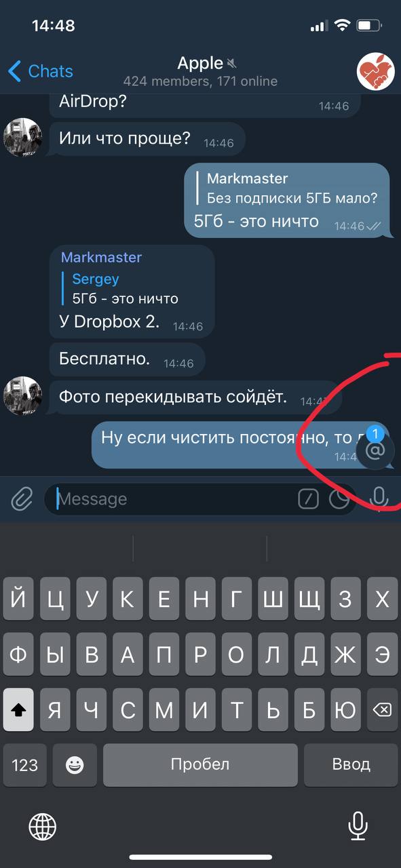The height and width of the screenshot is (868, 401).
Task: Open the Apple group avatar
Action: point(376,71)
